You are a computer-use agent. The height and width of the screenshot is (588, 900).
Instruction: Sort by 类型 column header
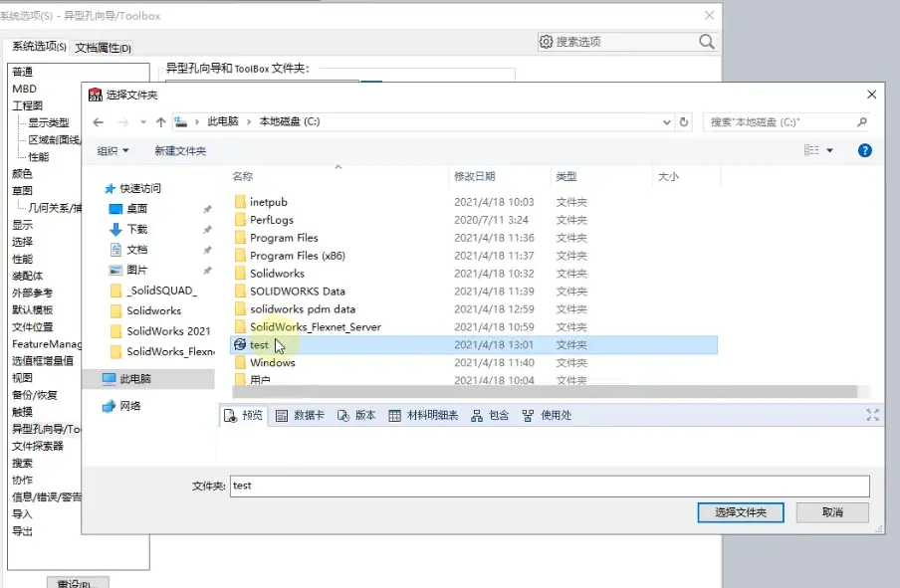tap(565, 177)
